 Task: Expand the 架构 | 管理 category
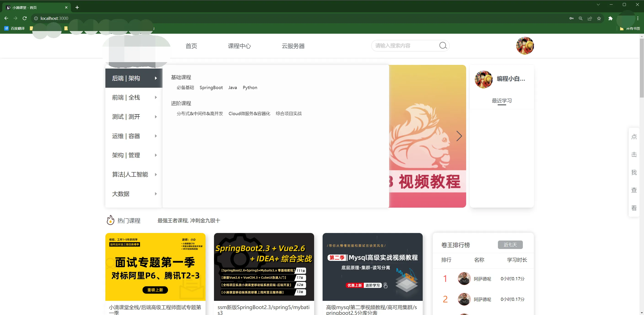coord(134,155)
